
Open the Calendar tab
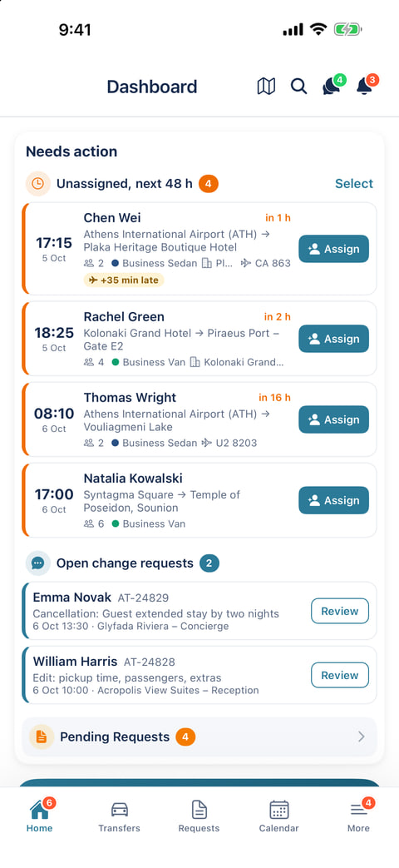279,816
